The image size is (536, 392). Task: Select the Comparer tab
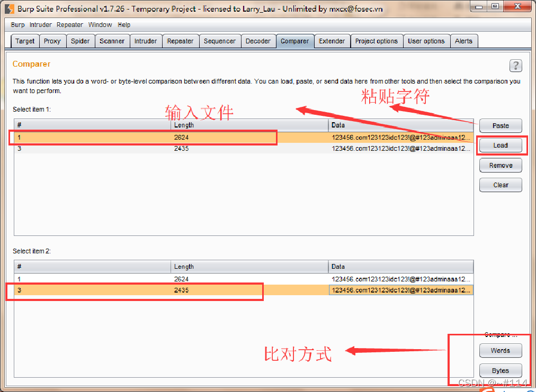(x=294, y=41)
